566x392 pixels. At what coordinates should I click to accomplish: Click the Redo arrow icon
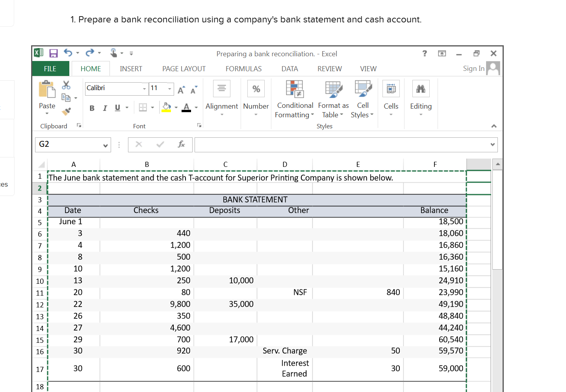90,53
